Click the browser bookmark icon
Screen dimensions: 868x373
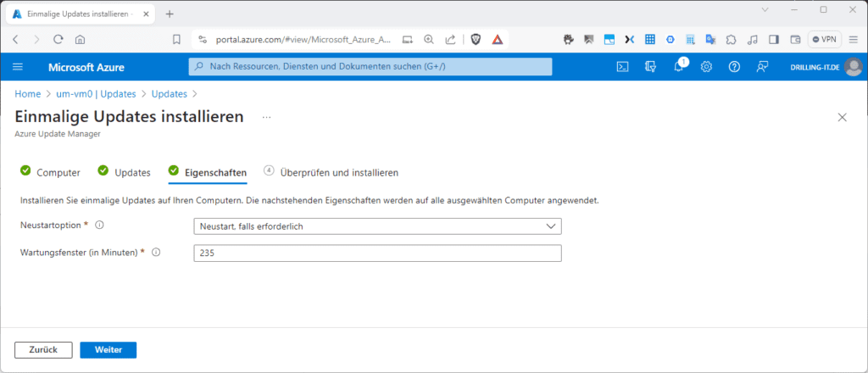(x=176, y=39)
